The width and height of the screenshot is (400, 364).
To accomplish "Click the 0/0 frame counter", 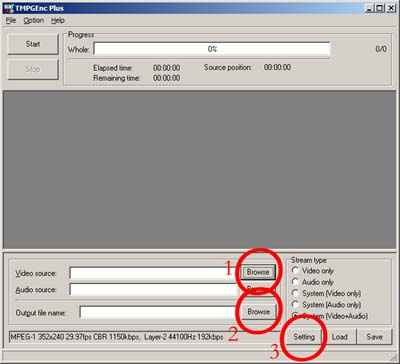I will [381, 49].
